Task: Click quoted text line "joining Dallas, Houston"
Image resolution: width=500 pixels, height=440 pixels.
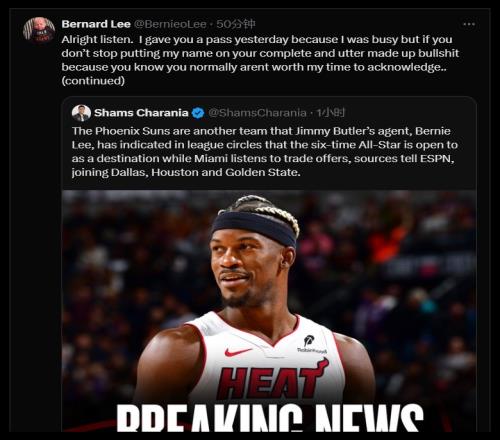Action: (186, 172)
